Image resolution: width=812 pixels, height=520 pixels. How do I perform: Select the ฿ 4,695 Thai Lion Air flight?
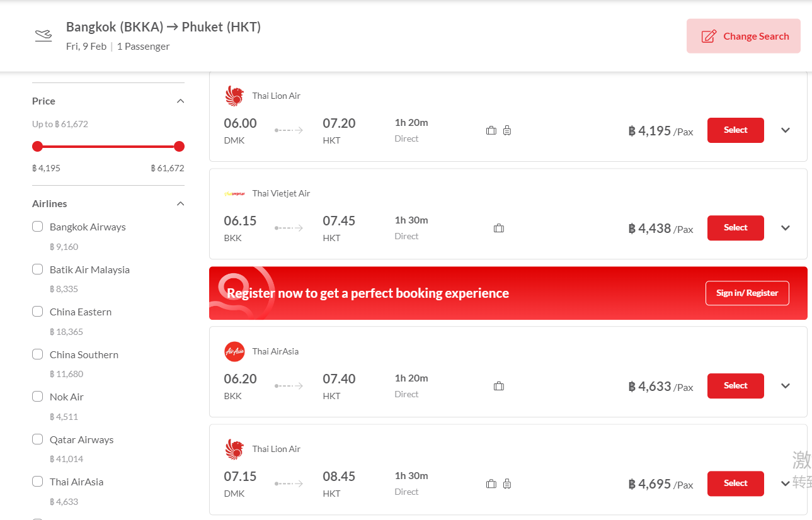pyautogui.click(x=736, y=483)
